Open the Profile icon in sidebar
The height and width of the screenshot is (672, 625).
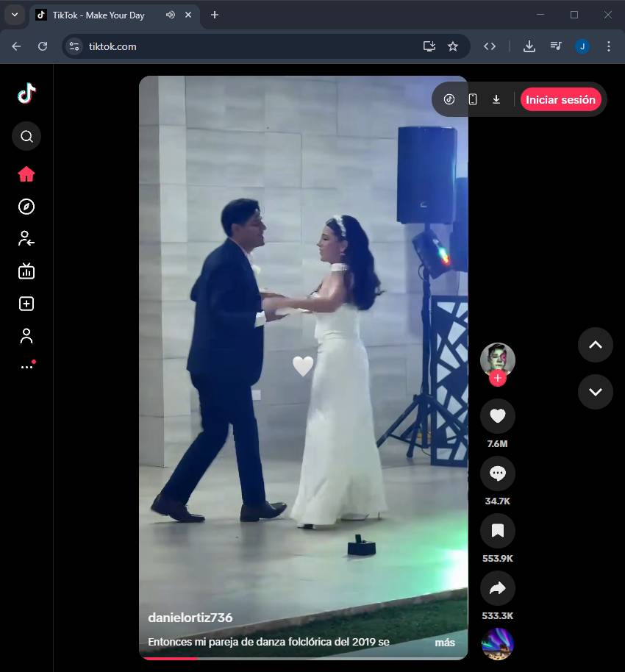(26, 336)
